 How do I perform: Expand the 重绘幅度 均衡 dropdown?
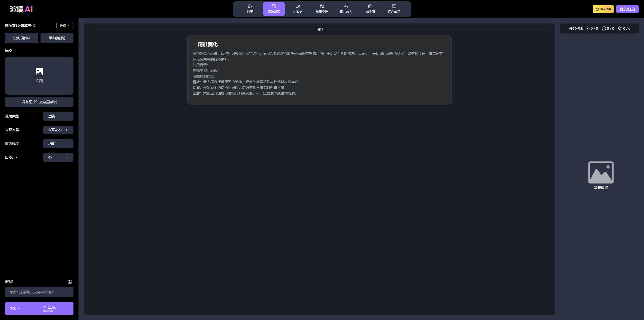tap(58, 144)
